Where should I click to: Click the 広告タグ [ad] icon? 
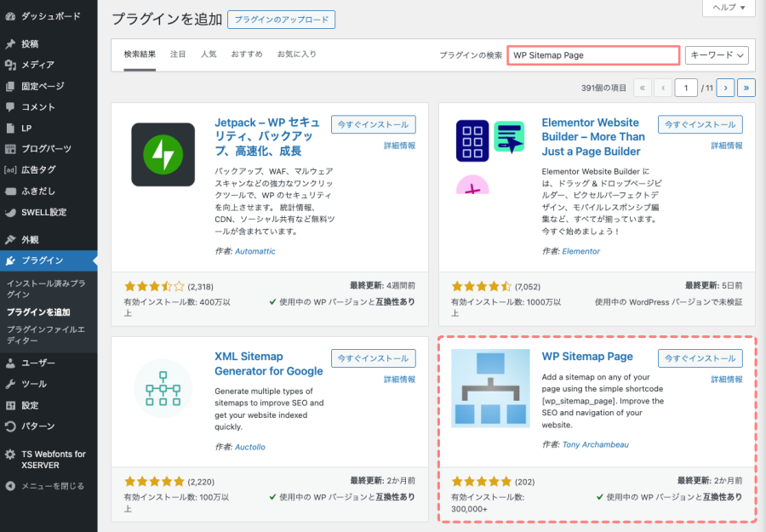(10, 170)
